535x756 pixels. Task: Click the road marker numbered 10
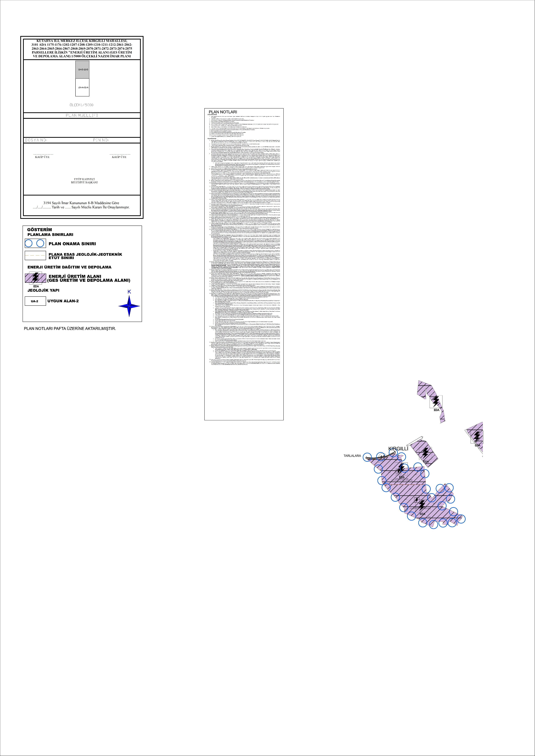[x=382, y=457]
